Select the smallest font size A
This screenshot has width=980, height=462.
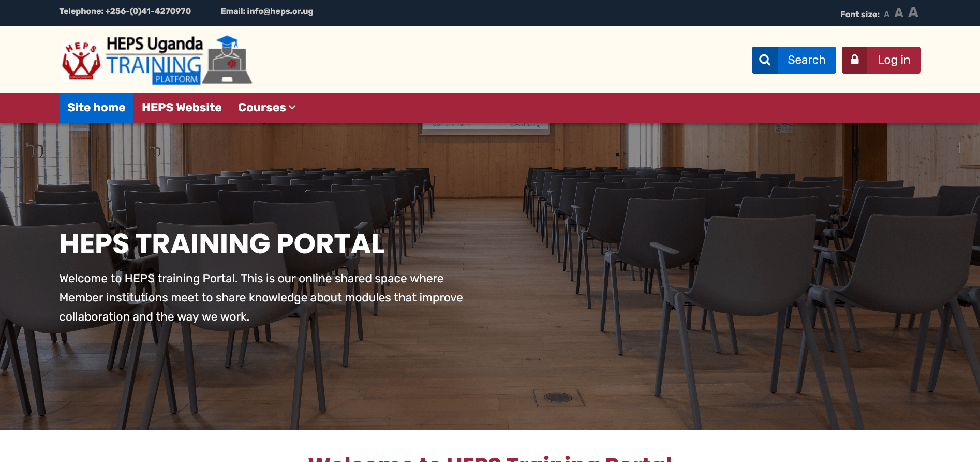[x=886, y=15]
